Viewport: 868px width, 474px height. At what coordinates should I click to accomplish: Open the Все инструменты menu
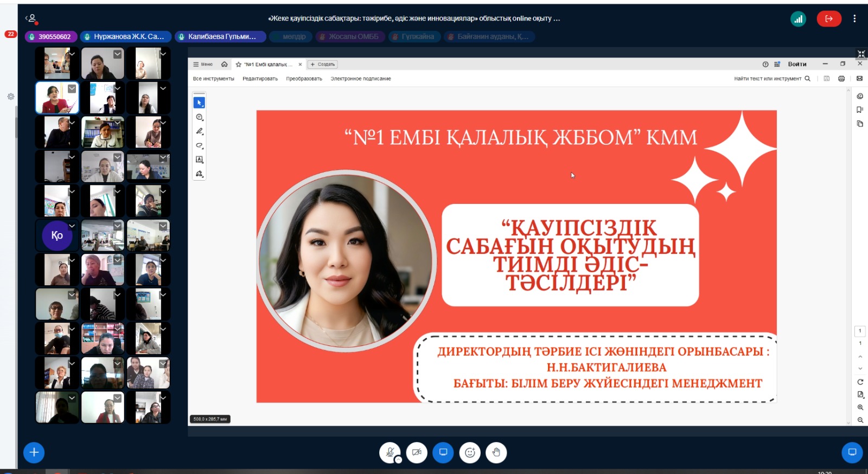coord(213,79)
